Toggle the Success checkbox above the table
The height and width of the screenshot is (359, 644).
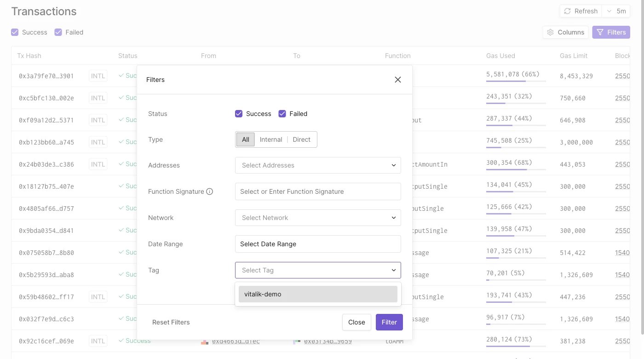pyautogui.click(x=15, y=32)
